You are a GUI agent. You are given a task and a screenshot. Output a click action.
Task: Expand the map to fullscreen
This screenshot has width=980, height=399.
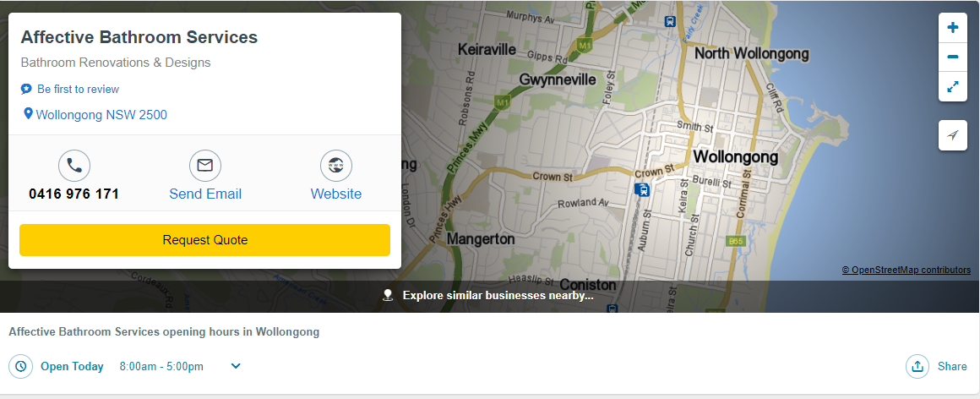click(x=952, y=87)
